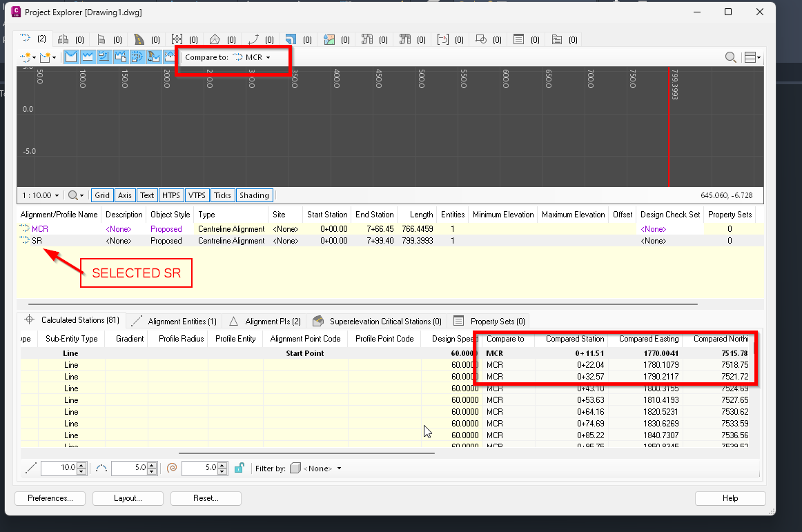Switch to the Alignment PIs tab

tap(271, 320)
